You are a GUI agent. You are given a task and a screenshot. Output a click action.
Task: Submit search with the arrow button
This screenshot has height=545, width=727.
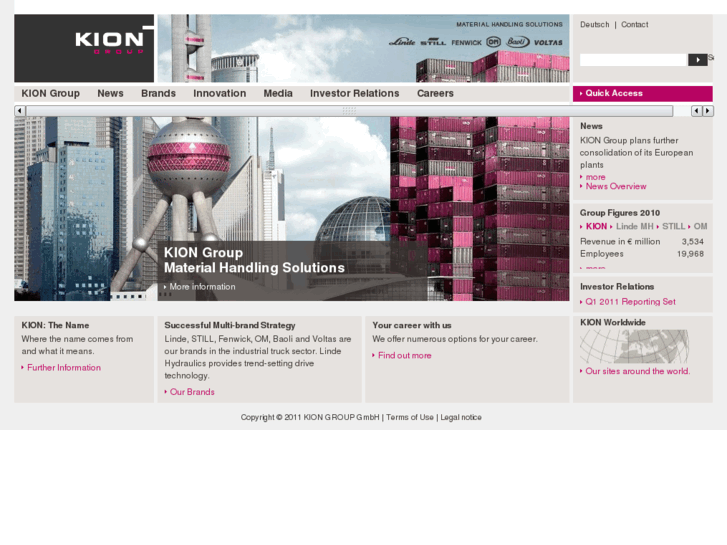point(698,60)
